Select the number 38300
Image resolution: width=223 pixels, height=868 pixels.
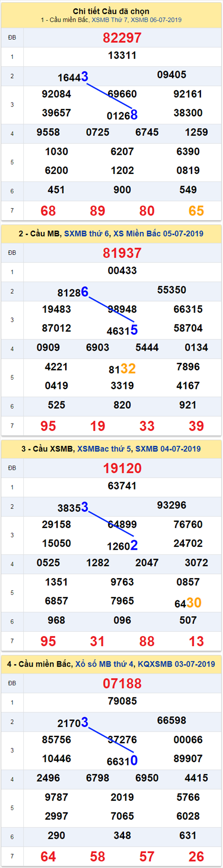(x=188, y=113)
